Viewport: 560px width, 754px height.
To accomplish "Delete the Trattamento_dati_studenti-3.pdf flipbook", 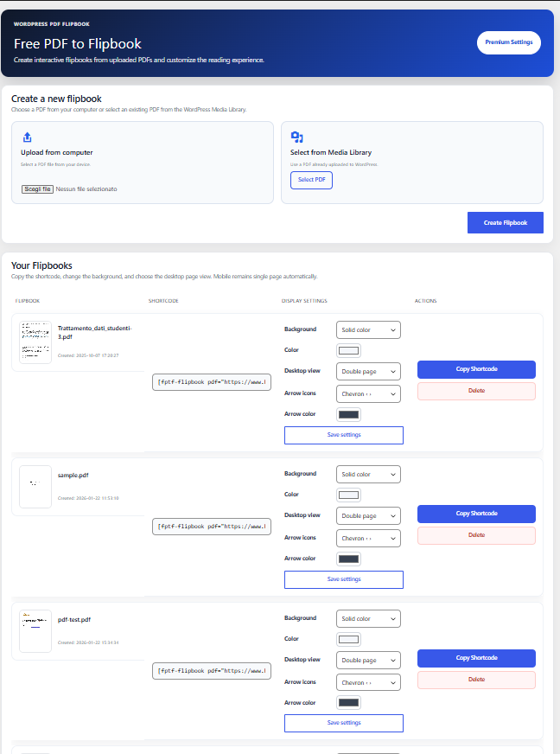I will (x=476, y=391).
